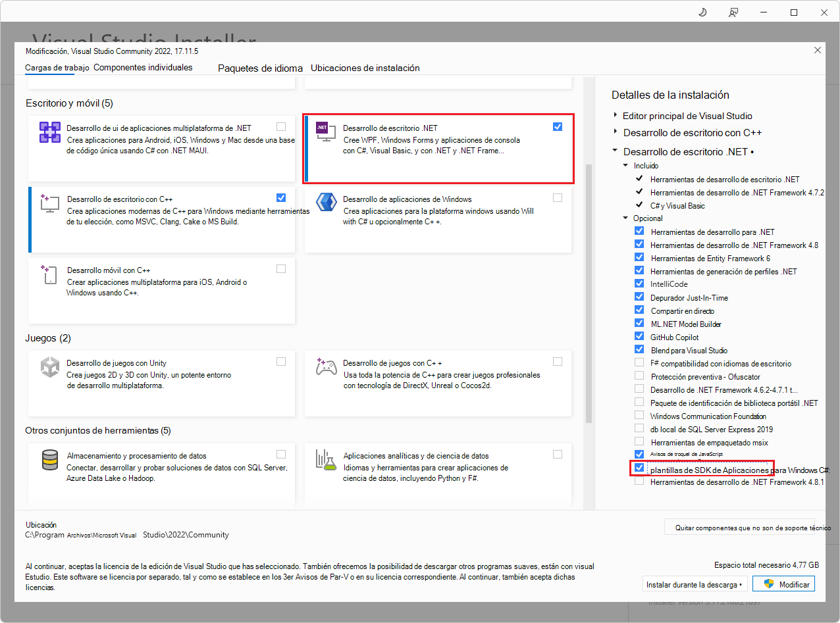Viewport: 840px width, 623px height.
Task: Uncheck Depurador Just-In-Time option
Action: 639,297
